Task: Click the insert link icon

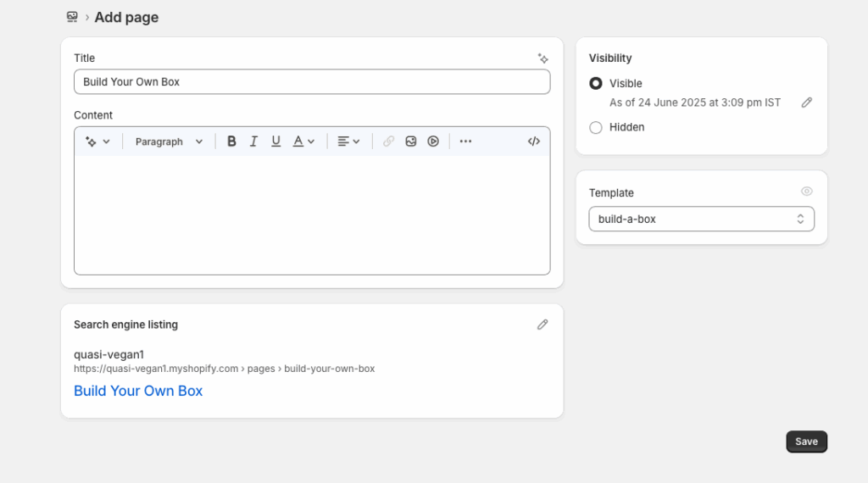Action: [x=388, y=142]
